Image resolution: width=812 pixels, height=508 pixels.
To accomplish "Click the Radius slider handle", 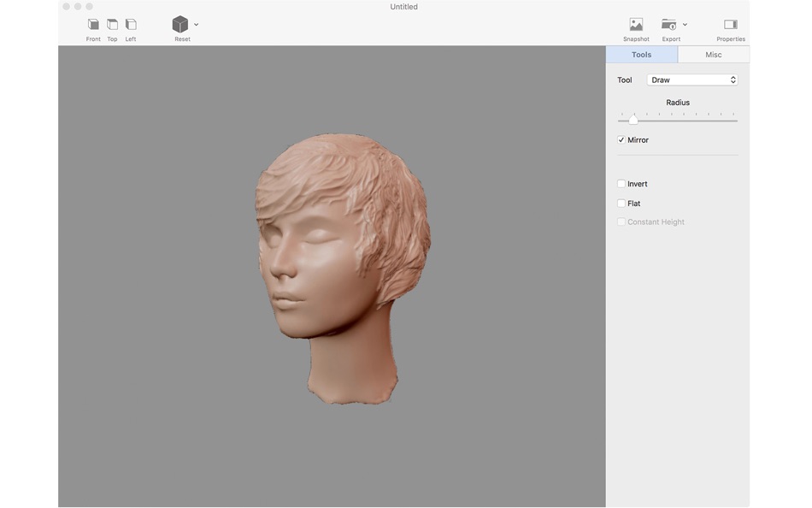I will (633, 121).
